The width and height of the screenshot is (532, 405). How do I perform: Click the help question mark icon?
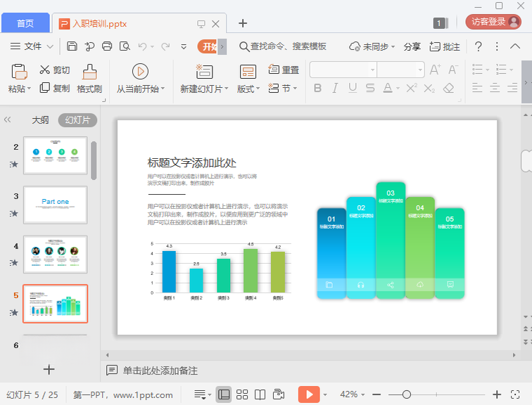pos(478,46)
